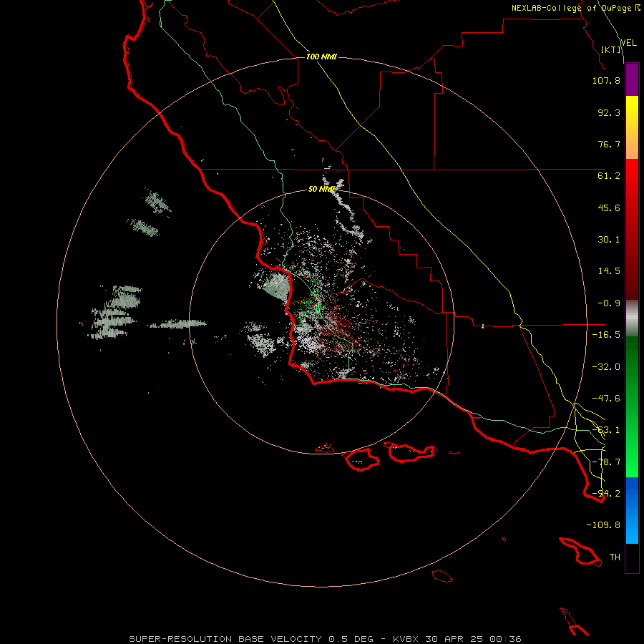Click the -47.6 velocity legend value
Viewport: 644px width, 644px height.
click(606, 399)
